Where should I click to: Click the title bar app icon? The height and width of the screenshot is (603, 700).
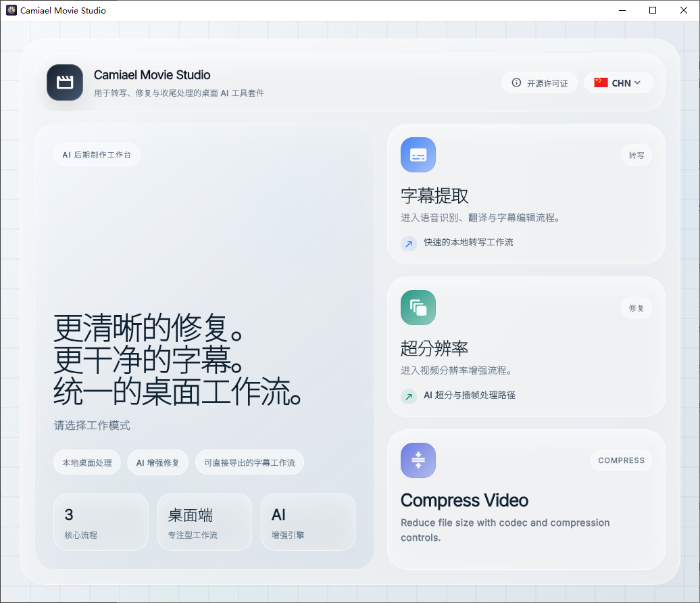tap(11, 10)
